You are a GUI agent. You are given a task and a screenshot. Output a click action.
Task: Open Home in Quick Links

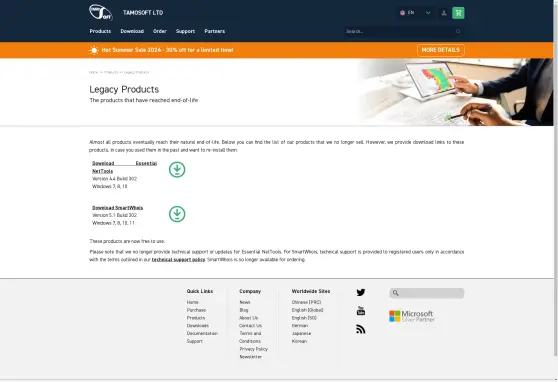[193, 302]
